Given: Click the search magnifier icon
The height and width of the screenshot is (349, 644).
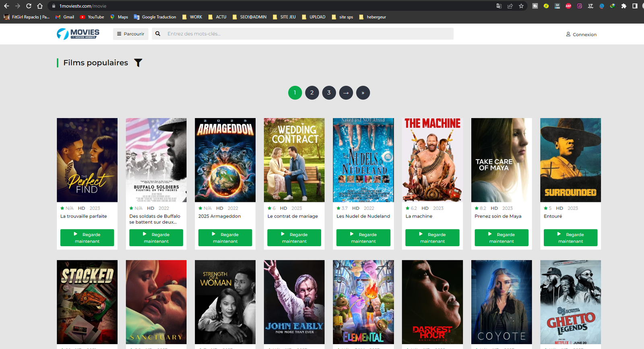Looking at the screenshot, I should click(158, 34).
